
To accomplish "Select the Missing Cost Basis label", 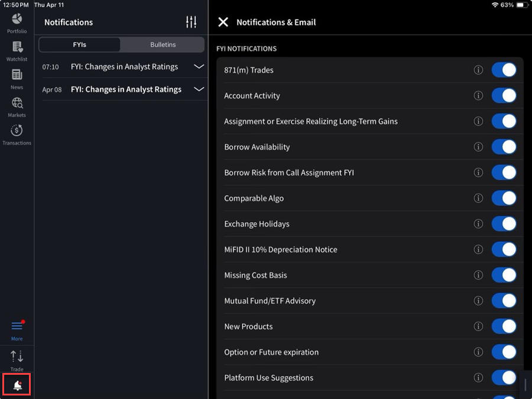I will [255, 275].
